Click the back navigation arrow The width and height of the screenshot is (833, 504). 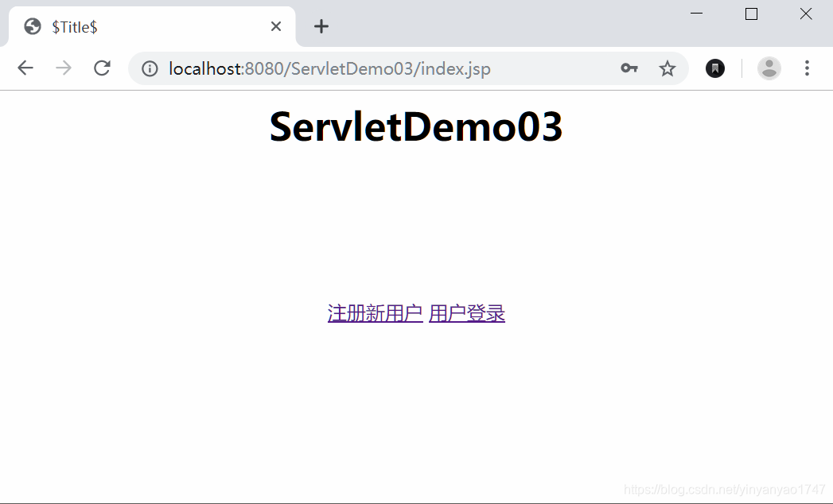coord(25,68)
